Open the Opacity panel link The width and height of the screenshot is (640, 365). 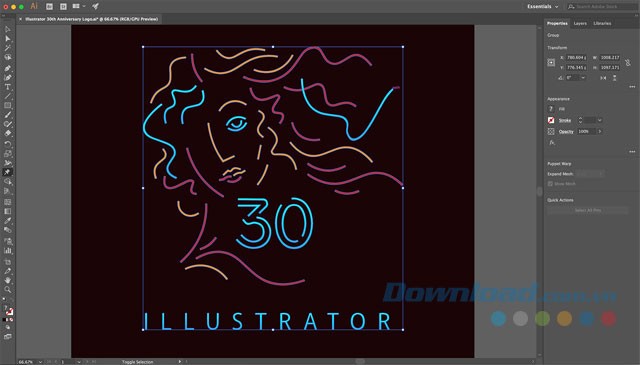[x=566, y=131]
